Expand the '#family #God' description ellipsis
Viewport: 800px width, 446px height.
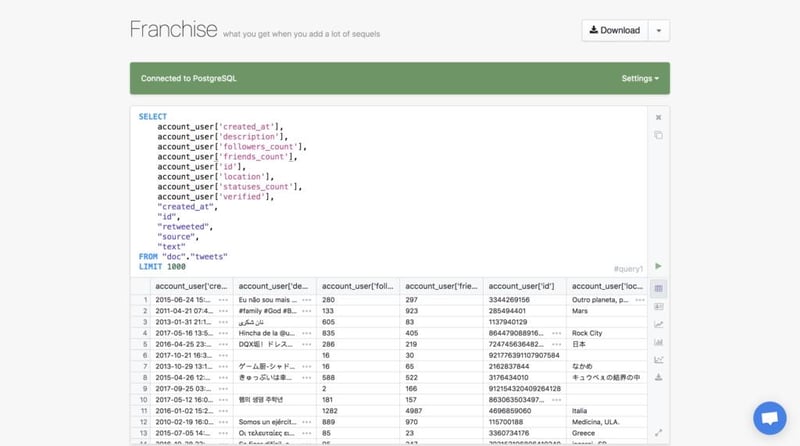pyautogui.click(x=306, y=311)
